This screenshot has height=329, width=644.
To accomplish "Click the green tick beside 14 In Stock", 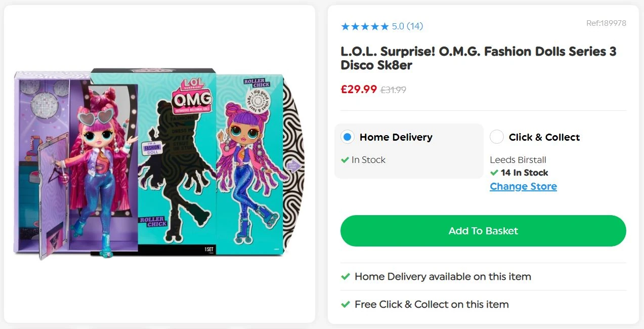I will (x=494, y=173).
